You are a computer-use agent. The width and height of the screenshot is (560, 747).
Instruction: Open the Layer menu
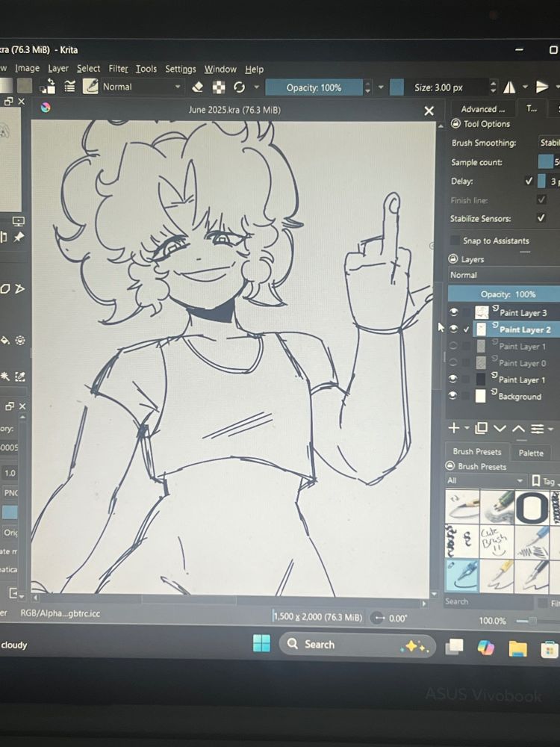[x=58, y=69]
